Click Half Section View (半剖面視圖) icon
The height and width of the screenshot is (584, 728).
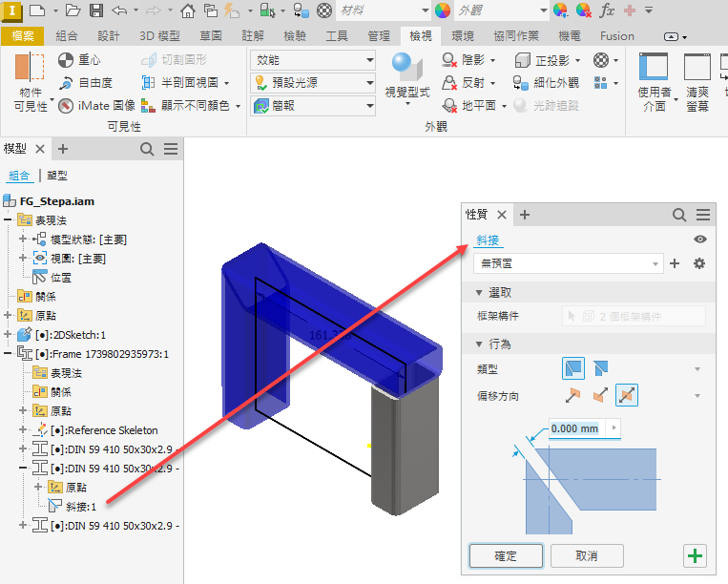[148, 83]
